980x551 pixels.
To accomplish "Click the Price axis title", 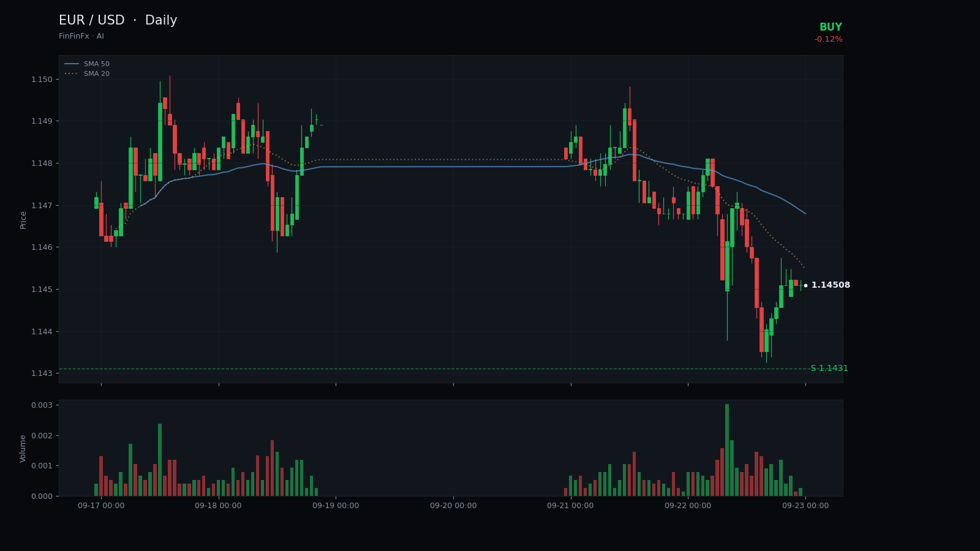I will (x=23, y=220).
